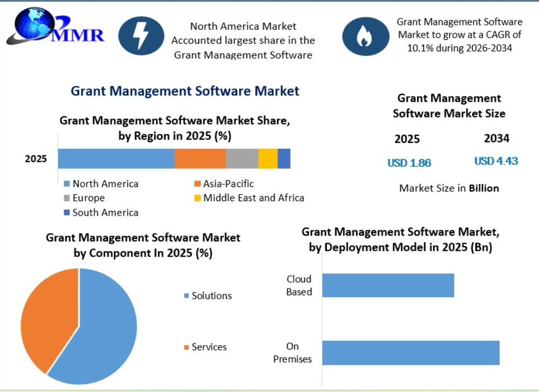The width and height of the screenshot is (539, 392).
Task: Click the 'Asia-Pacific' legend label
Action: [229, 184]
